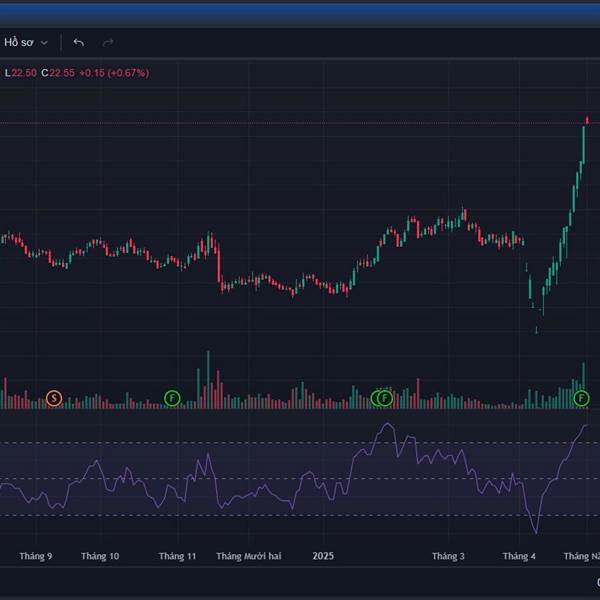Click the Tháng 11 time axis label
The height and width of the screenshot is (600, 600).
pyautogui.click(x=177, y=556)
